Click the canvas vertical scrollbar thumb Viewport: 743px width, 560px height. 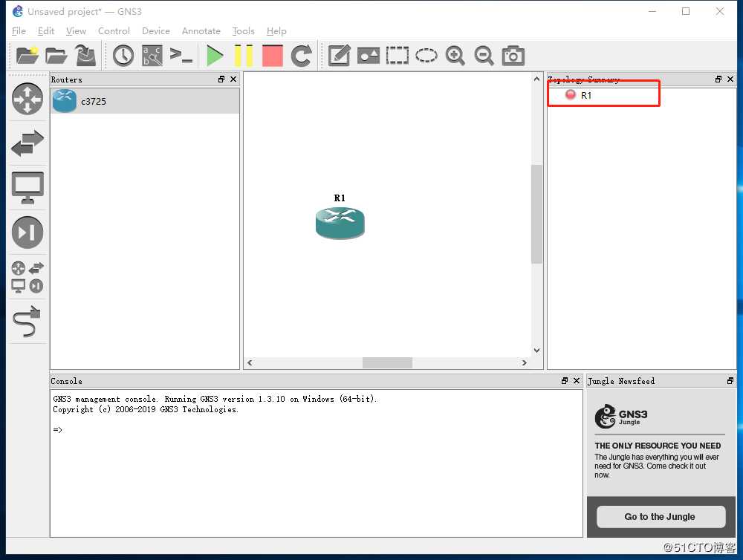(536, 214)
